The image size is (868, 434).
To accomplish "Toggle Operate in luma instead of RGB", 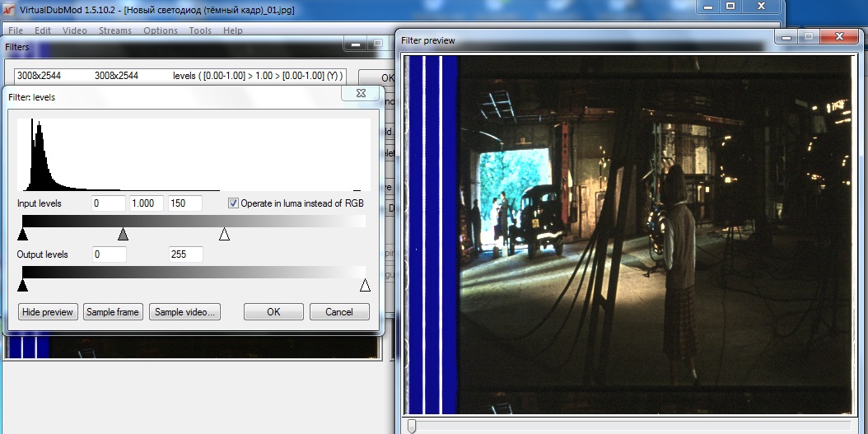I will pos(233,203).
